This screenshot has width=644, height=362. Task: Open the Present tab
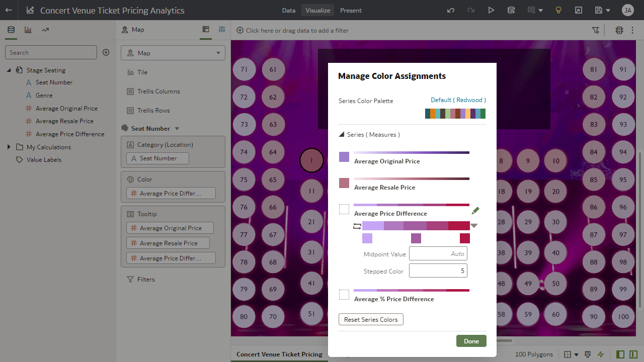point(351,10)
